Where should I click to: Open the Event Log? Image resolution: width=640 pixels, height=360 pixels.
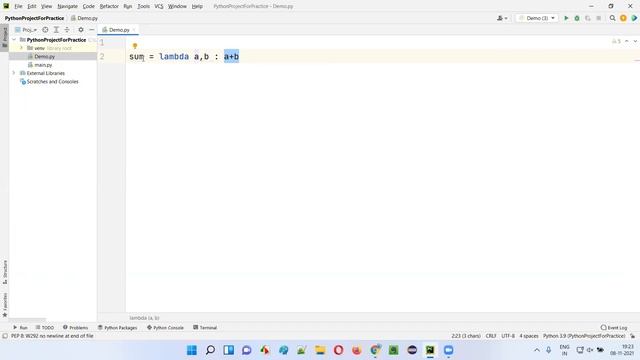click(x=613, y=327)
